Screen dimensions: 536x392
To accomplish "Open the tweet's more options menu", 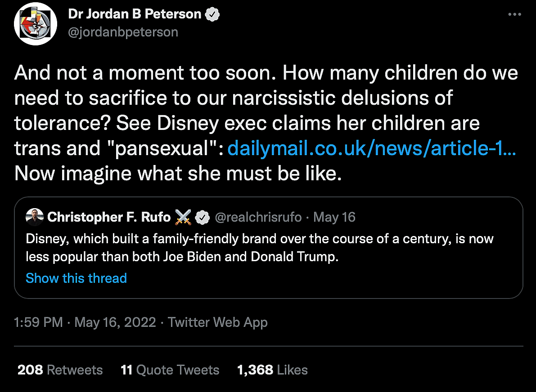I will (x=514, y=14).
